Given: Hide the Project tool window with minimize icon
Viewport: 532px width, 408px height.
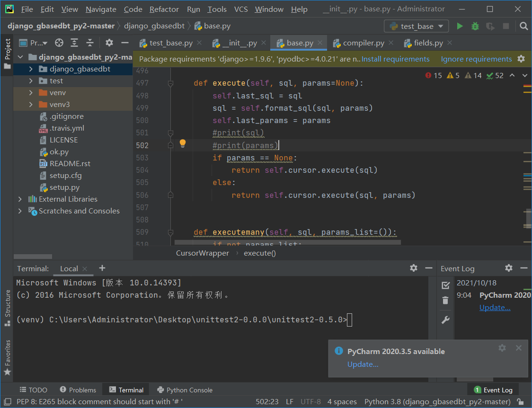Looking at the screenshot, I should (124, 43).
